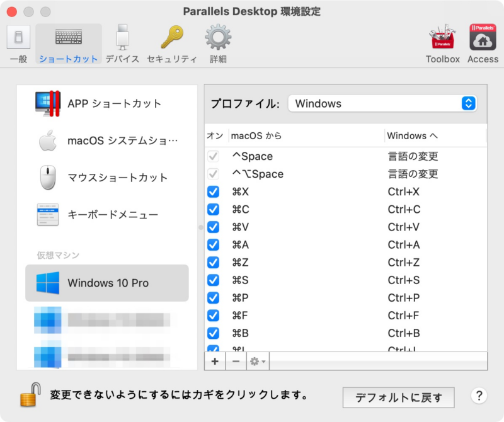
Task: Select キーボードメニュー sidebar item
Action: (107, 214)
